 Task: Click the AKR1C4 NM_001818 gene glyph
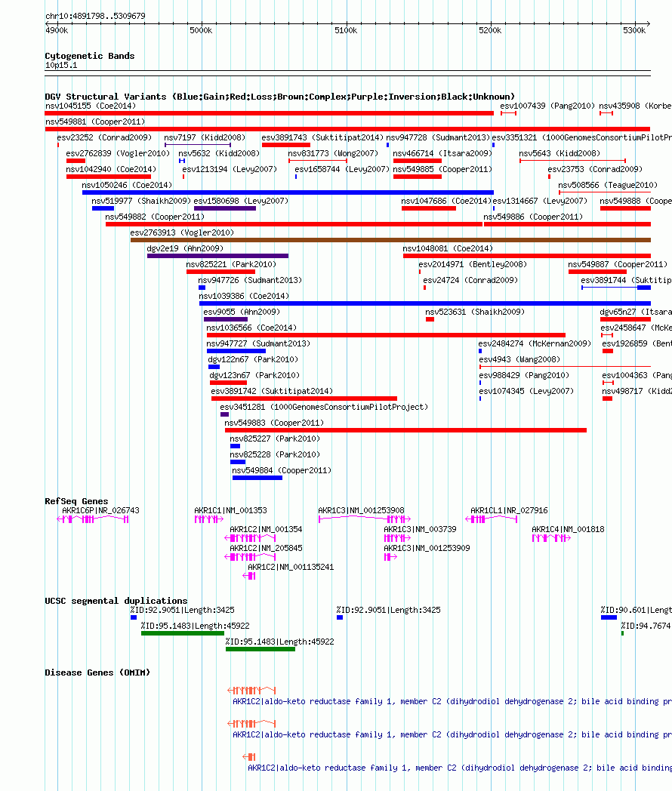tap(551, 538)
